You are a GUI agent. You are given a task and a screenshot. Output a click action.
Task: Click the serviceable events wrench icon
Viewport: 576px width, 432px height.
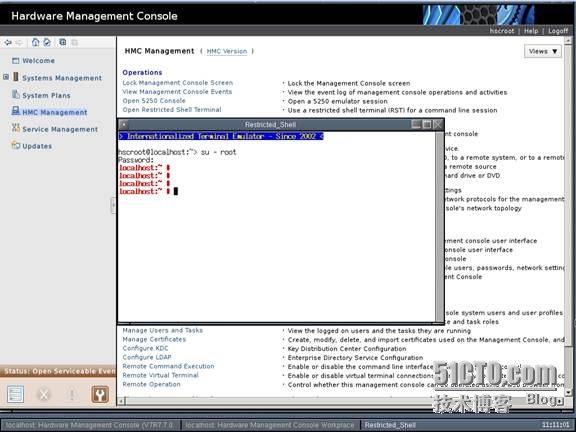coord(100,394)
